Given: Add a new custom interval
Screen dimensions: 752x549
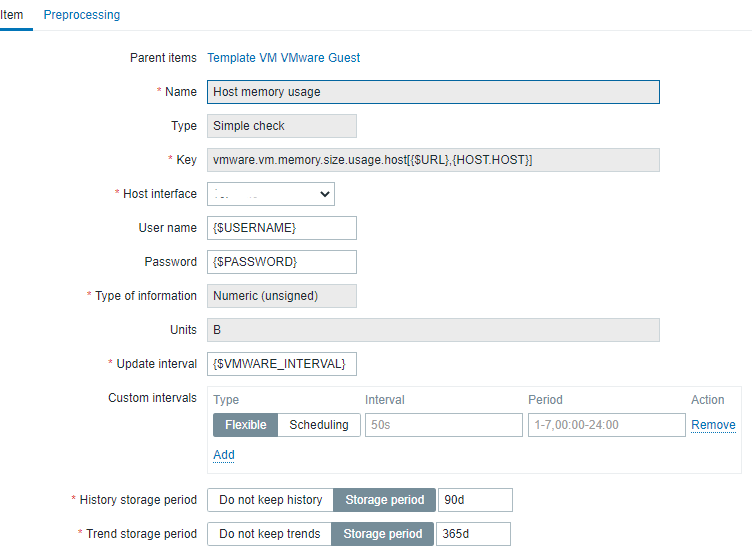Looking at the screenshot, I should pos(224,455).
